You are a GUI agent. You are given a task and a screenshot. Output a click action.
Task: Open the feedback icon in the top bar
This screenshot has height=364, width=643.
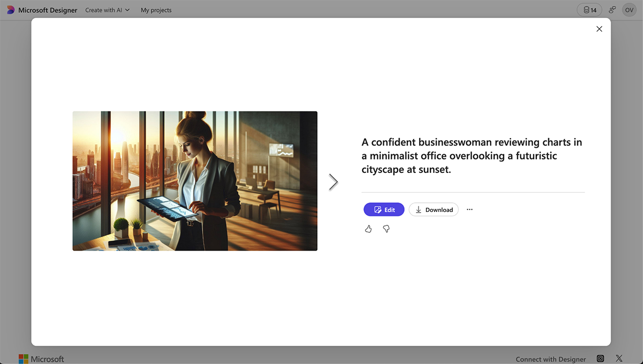coord(612,10)
